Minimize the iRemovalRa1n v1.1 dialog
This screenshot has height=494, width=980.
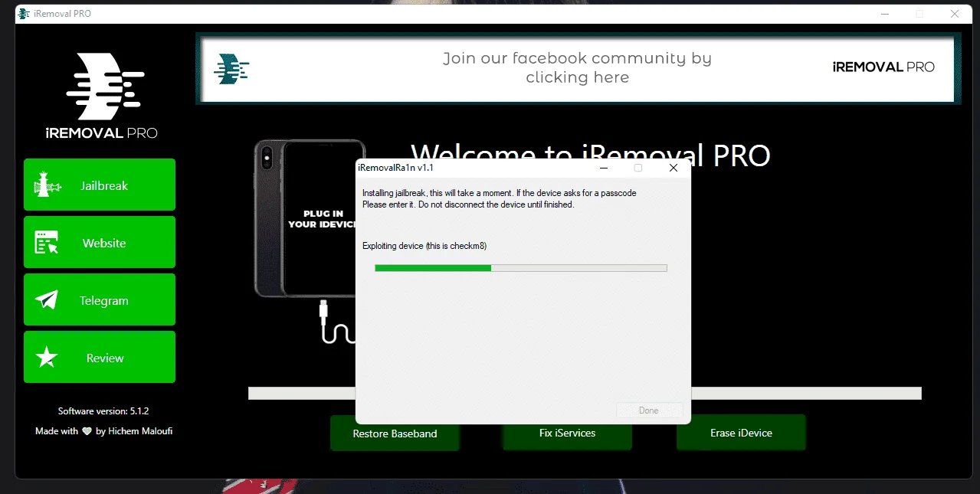pos(604,168)
